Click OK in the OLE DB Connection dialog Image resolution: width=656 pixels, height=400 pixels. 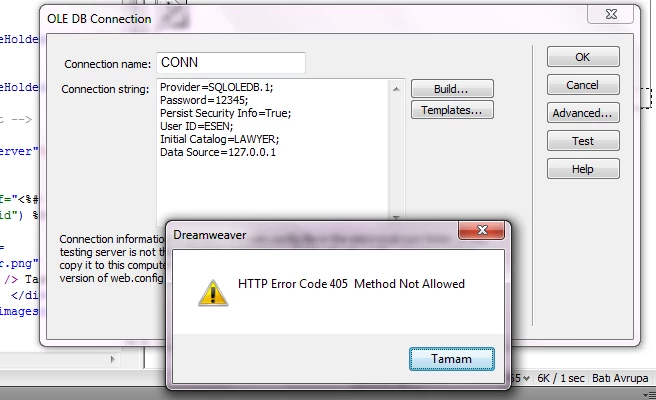583,57
